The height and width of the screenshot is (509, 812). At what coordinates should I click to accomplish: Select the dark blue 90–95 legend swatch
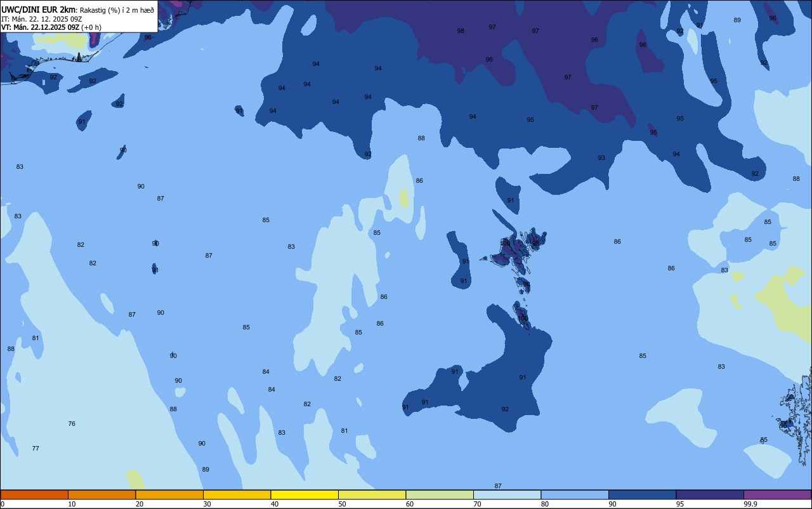(642, 494)
